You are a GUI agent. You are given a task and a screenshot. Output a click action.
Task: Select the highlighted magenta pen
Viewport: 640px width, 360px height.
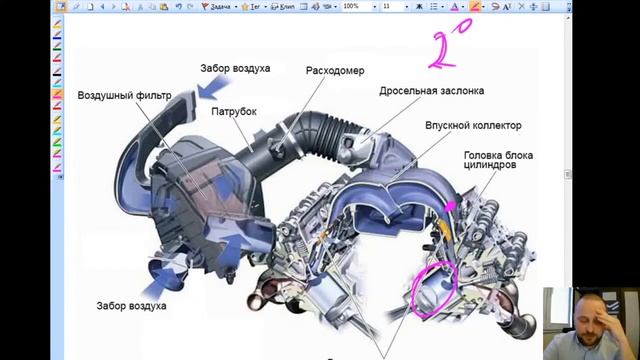[57, 94]
